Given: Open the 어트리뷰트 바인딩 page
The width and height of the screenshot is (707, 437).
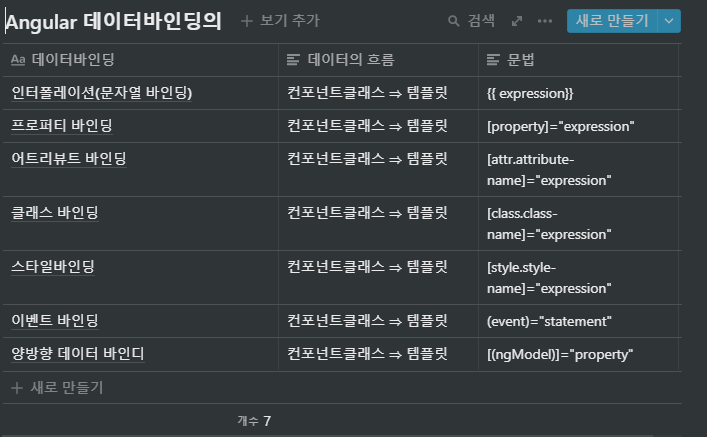Looking at the screenshot, I should click(x=69, y=159).
